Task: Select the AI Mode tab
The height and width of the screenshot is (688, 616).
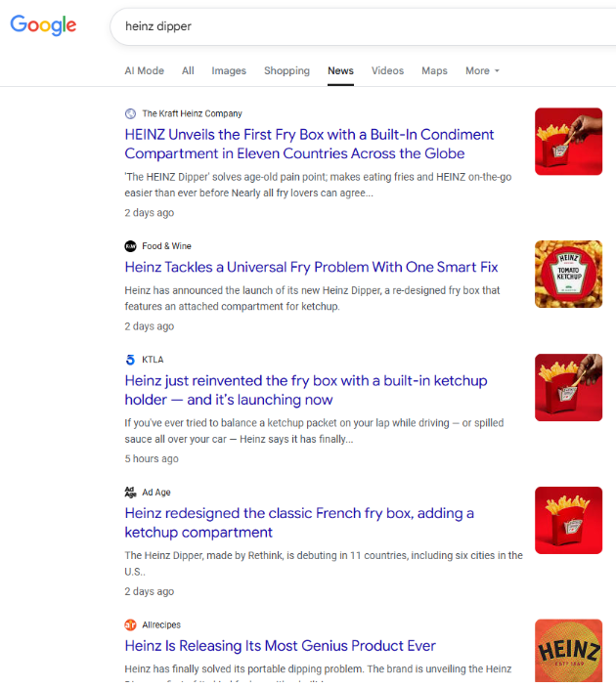Action: pos(144,70)
